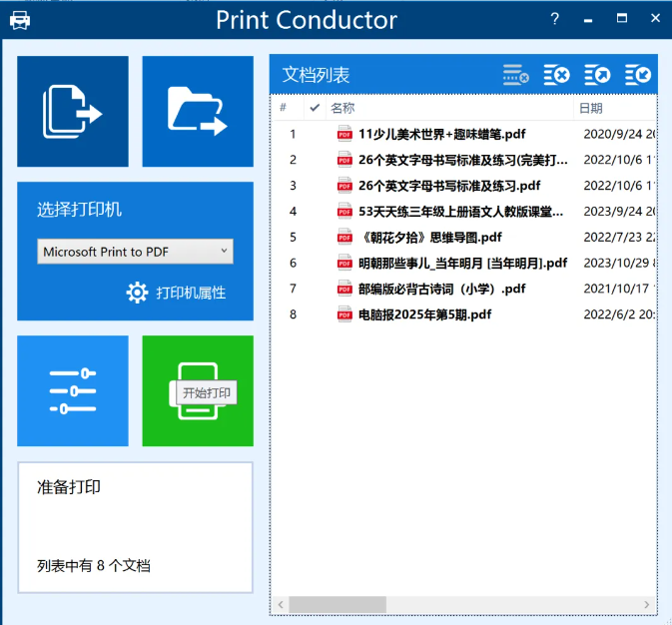The image size is (672, 625).
Task: Click the 2022/6/2 date cell
Action: (x=619, y=314)
